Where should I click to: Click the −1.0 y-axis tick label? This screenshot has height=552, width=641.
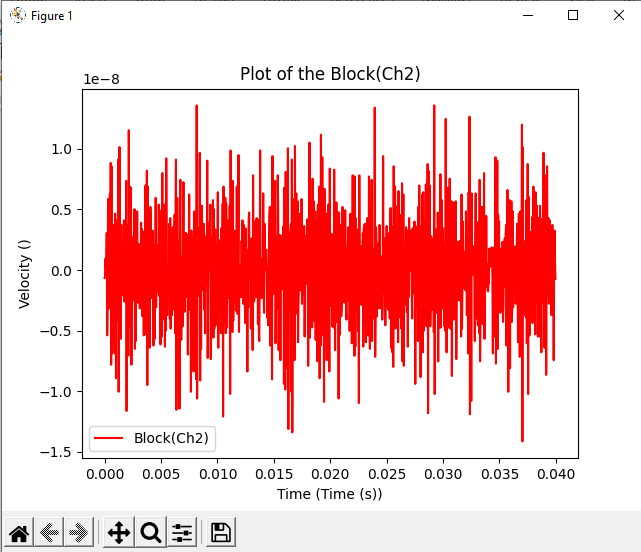56,392
